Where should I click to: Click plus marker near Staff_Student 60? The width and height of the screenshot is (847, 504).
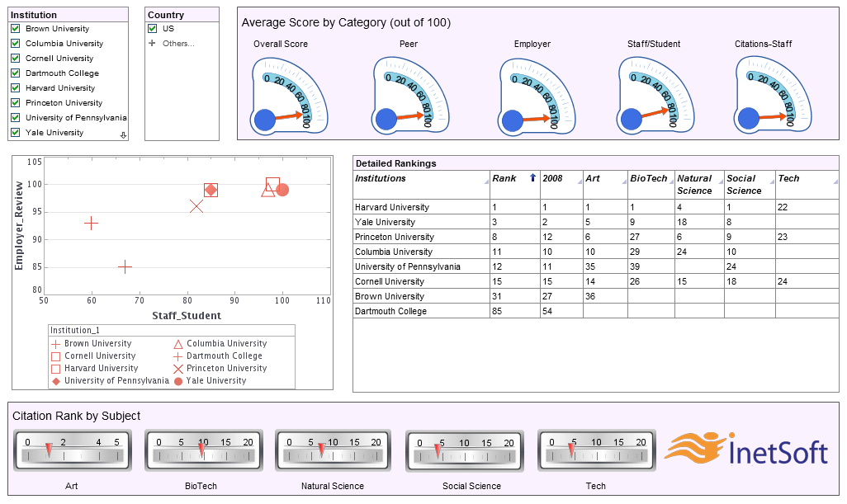[x=92, y=223]
